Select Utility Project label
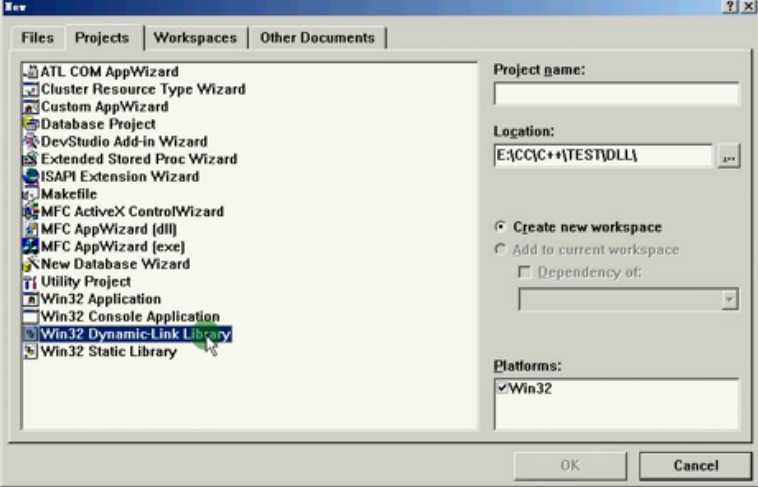 click(86, 281)
